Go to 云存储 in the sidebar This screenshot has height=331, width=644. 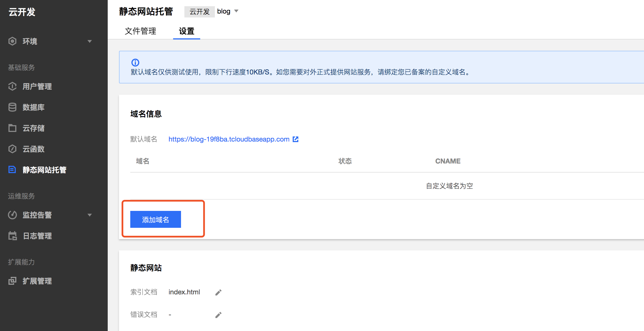pos(34,128)
